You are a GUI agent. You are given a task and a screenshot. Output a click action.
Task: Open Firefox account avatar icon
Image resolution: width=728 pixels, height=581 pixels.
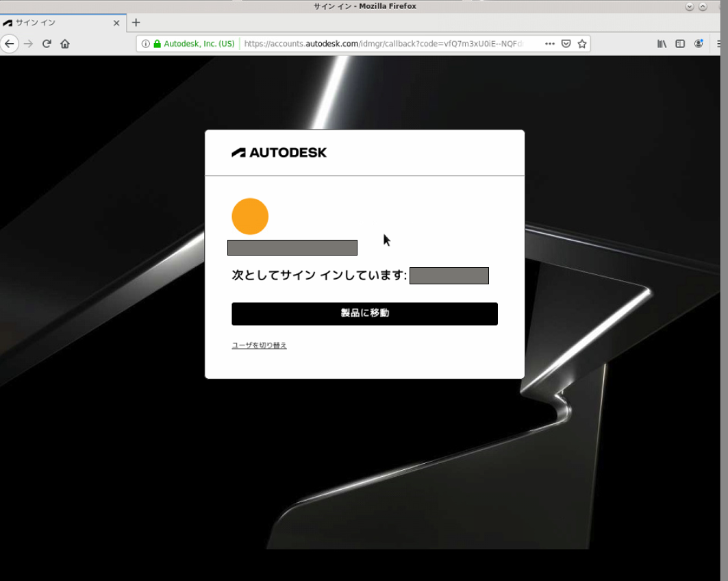tap(699, 44)
